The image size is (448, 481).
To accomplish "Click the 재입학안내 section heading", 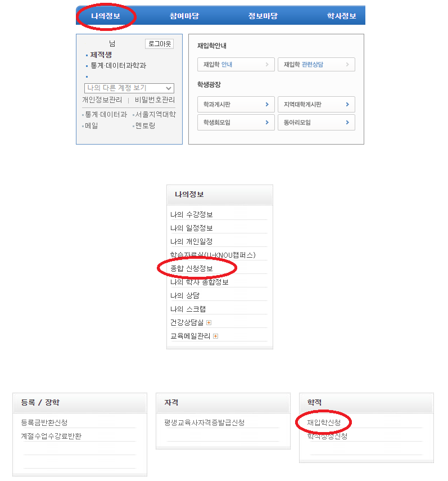I will tap(212, 46).
